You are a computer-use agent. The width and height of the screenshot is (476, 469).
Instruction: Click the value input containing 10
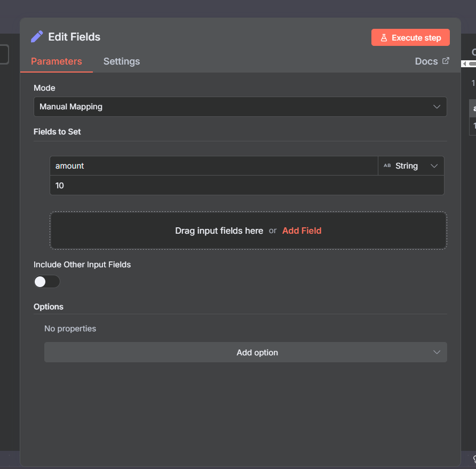(x=247, y=186)
